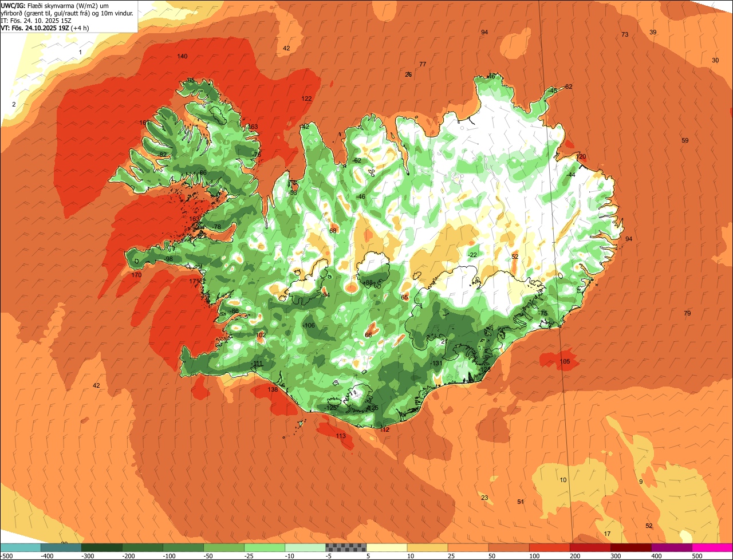Click the -100 to -50 green legend swatch
This screenshot has height=560, width=733.
click(183, 547)
